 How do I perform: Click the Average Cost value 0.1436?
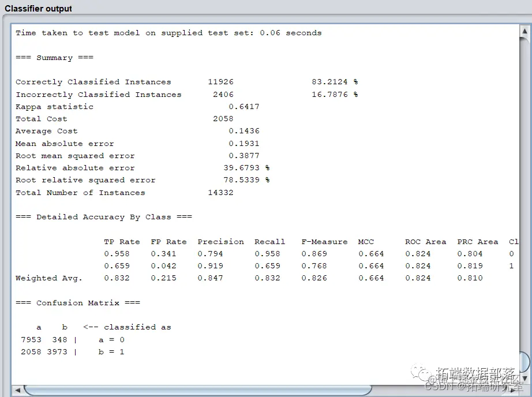coord(244,132)
